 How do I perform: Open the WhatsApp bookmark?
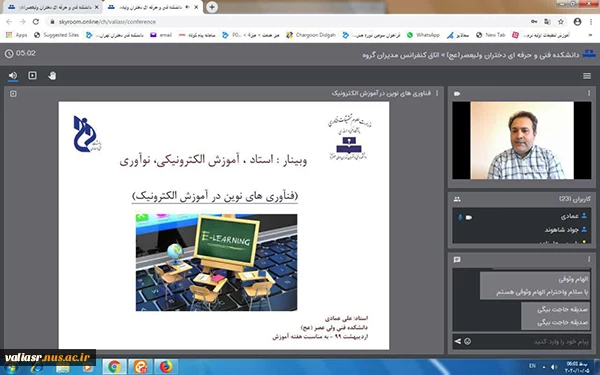point(423,35)
